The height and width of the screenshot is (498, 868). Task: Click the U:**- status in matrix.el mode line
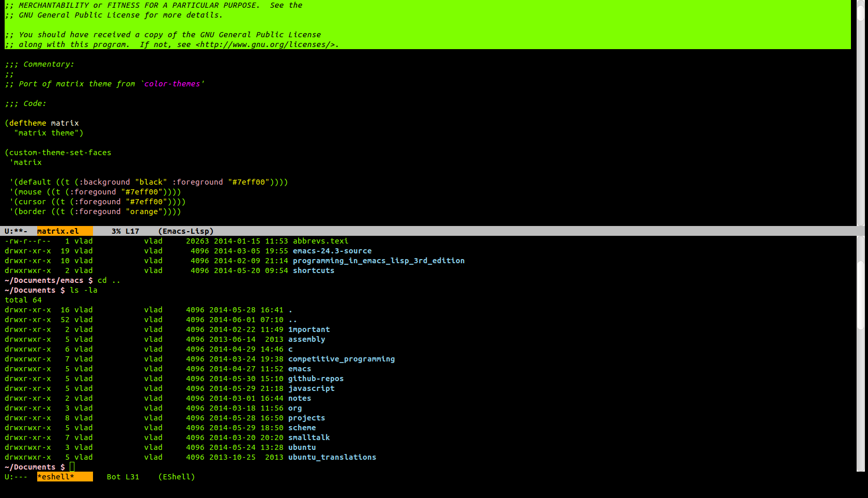point(16,231)
